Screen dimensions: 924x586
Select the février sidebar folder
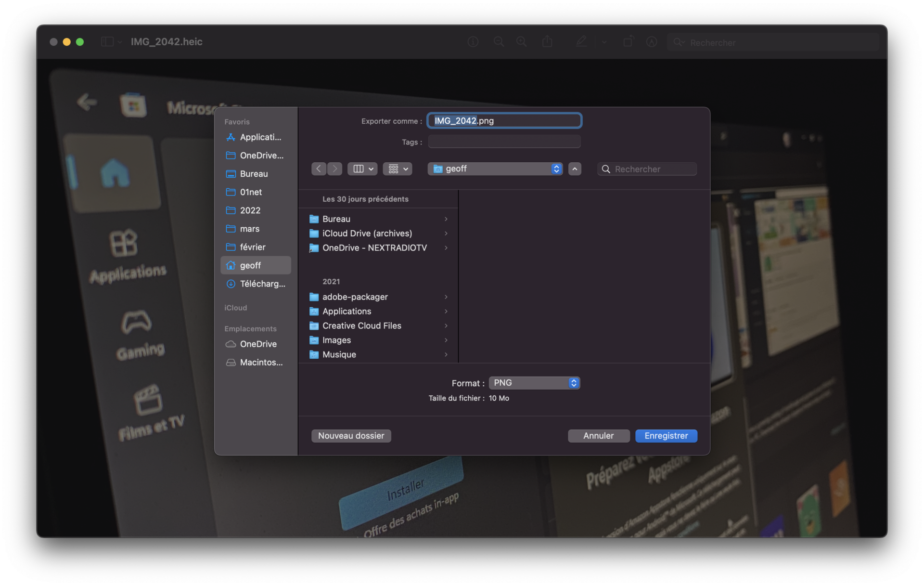click(x=256, y=247)
